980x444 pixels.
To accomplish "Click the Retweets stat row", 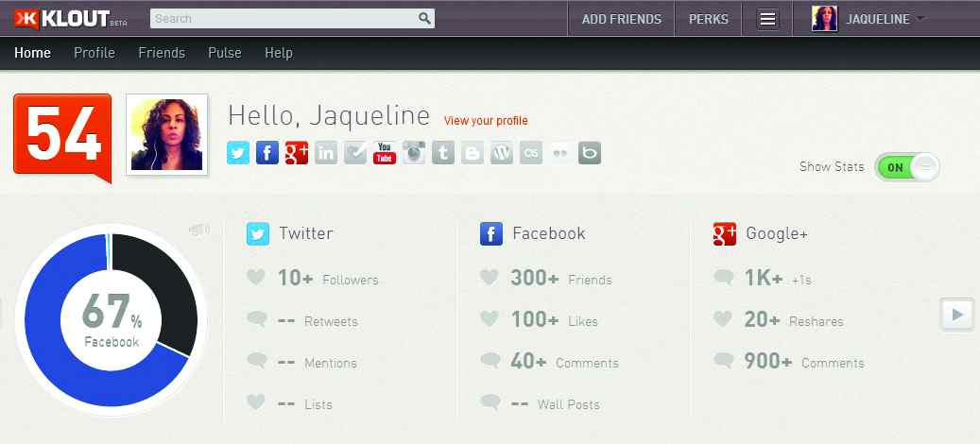I will pos(302,320).
